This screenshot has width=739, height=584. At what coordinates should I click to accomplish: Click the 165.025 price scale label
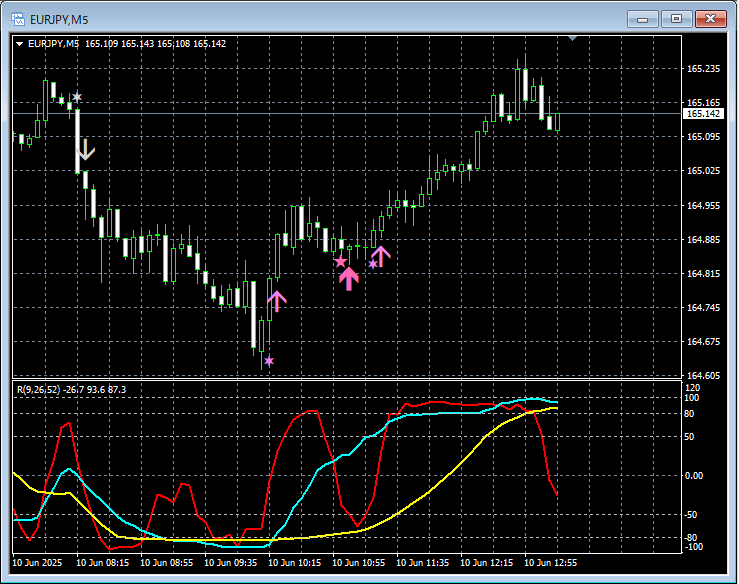[x=703, y=171]
